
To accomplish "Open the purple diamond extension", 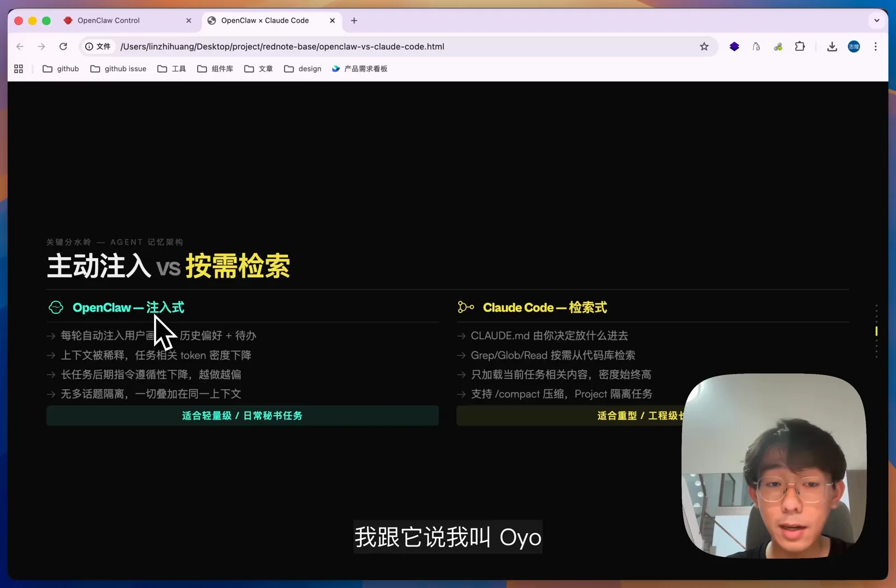I will point(734,46).
